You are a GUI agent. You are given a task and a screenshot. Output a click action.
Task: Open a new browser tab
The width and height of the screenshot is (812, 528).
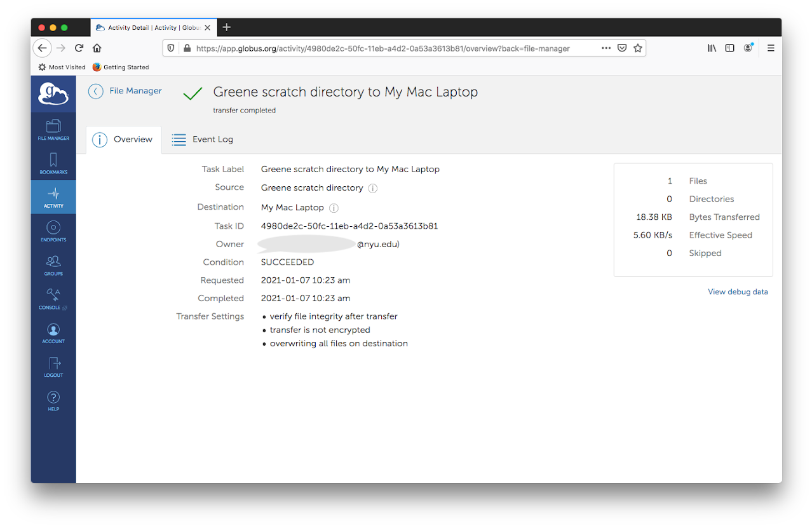coord(227,27)
